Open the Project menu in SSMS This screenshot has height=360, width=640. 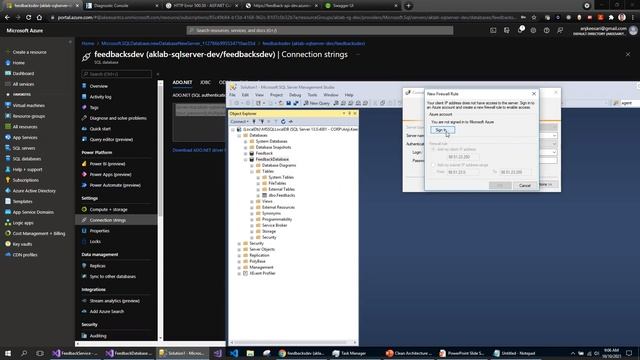[x=276, y=95]
